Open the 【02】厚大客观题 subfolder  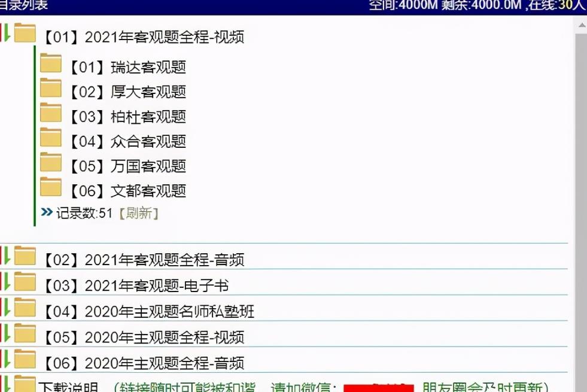[127, 92]
